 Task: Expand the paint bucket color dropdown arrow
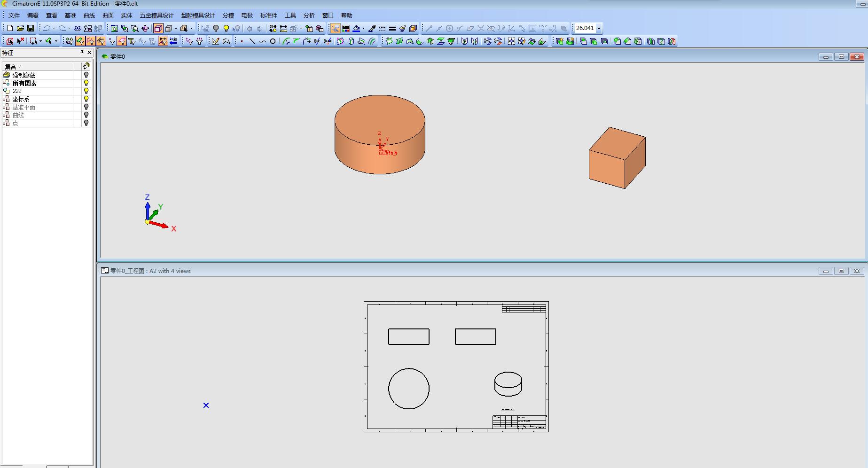[363, 28]
